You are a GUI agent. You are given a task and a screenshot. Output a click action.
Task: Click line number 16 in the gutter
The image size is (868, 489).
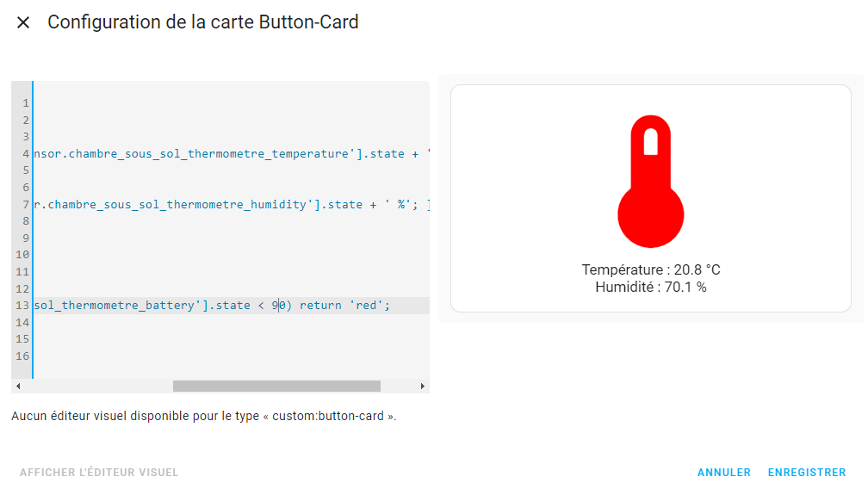(23, 356)
